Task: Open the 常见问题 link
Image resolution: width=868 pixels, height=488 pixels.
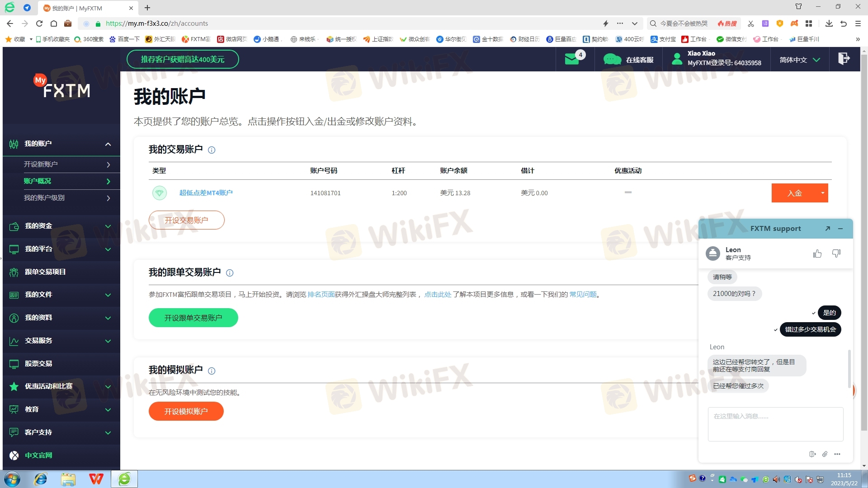Action: tap(583, 295)
